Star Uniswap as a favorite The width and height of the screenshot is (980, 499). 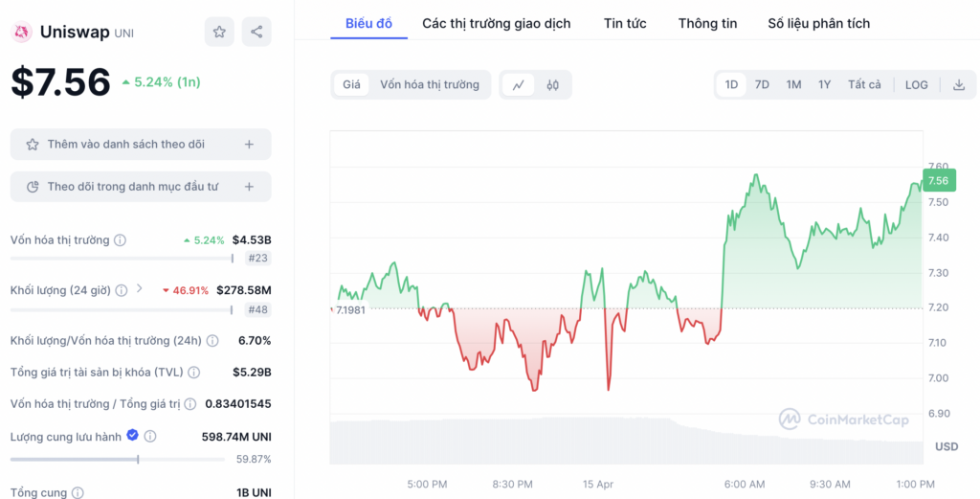pos(219,32)
